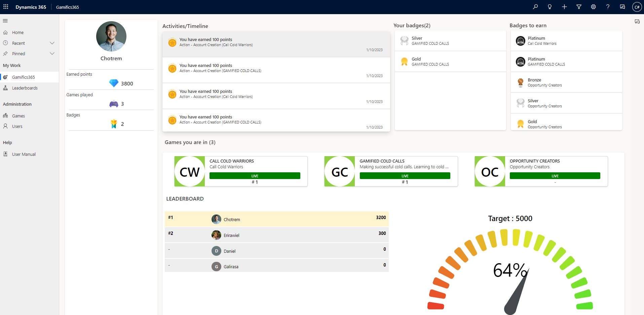Open the OPPORTUNITY CREATORS game card title

click(x=535, y=161)
